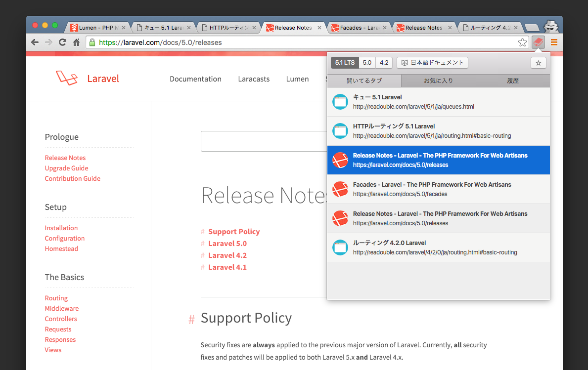Select the Facades - Laravel popup entry
Image resolution: width=588 pixels, height=370 pixels.
(x=438, y=189)
